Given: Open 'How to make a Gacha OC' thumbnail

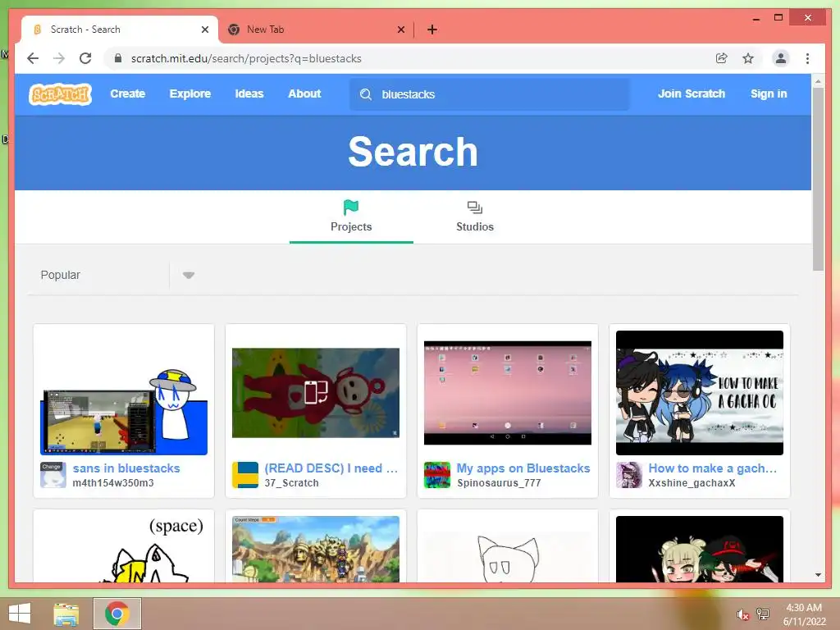Looking at the screenshot, I should 699,393.
